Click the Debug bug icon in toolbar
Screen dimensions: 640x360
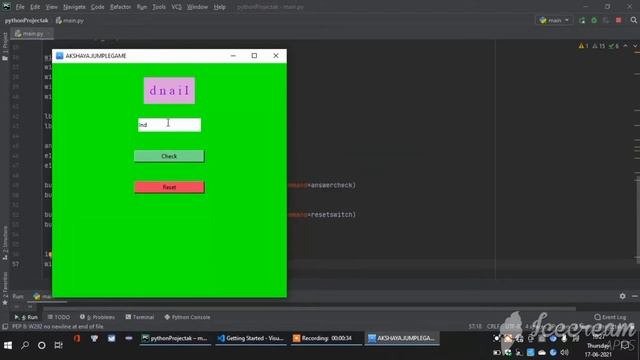click(x=594, y=20)
